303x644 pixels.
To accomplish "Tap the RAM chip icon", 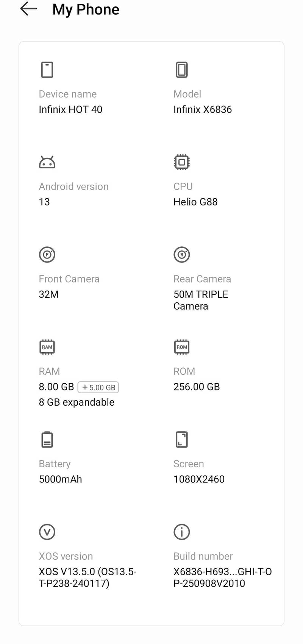I will tap(47, 347).
